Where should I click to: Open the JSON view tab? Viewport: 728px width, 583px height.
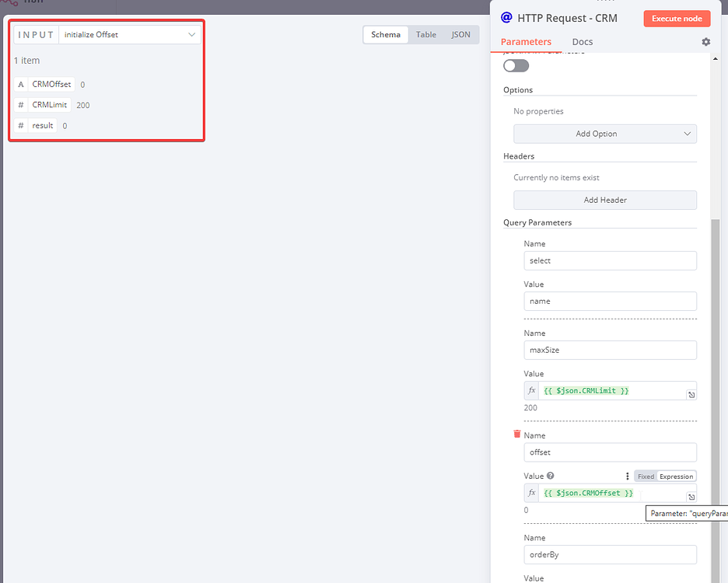point(460,34)
